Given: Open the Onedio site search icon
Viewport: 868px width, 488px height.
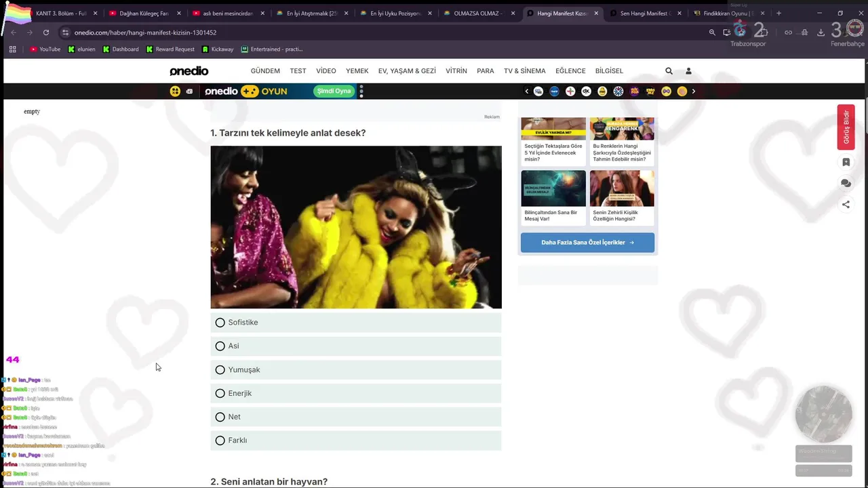Looking at the screenshot, I should [x=669, y=70].
